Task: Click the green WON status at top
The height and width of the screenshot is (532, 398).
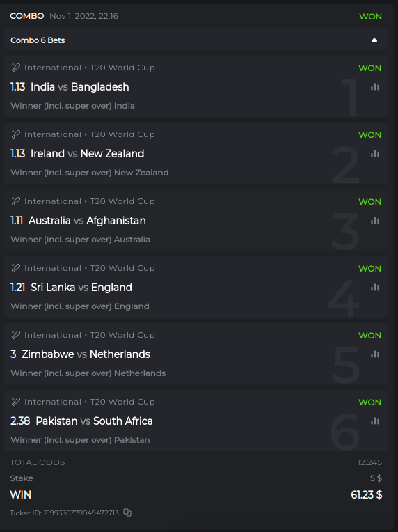Action: pyautogui.click(x=371, y=16)
